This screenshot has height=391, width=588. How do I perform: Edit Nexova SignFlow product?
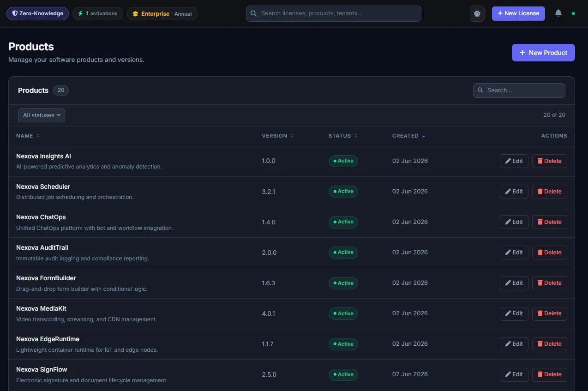(x=514, y=374)
